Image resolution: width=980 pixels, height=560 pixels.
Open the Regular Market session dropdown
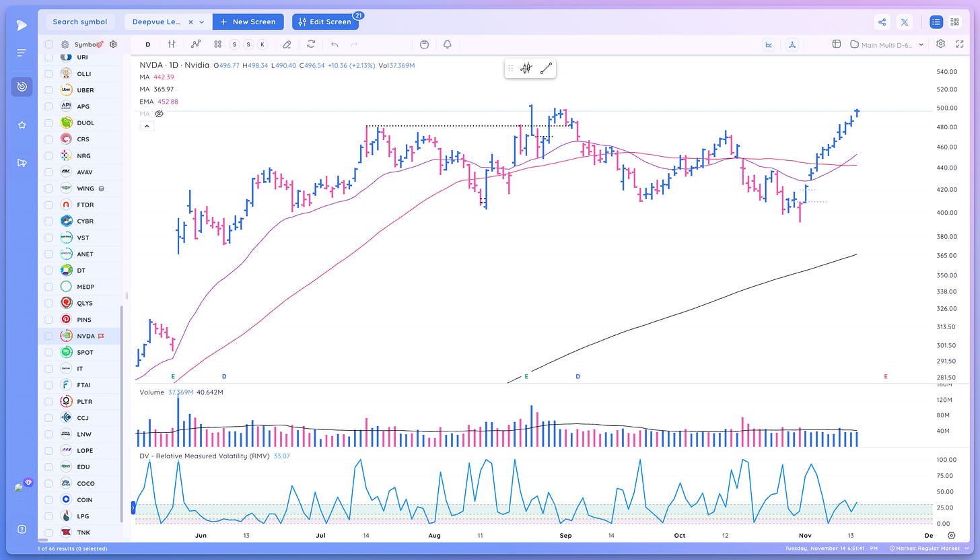click(x=929, y=549)
